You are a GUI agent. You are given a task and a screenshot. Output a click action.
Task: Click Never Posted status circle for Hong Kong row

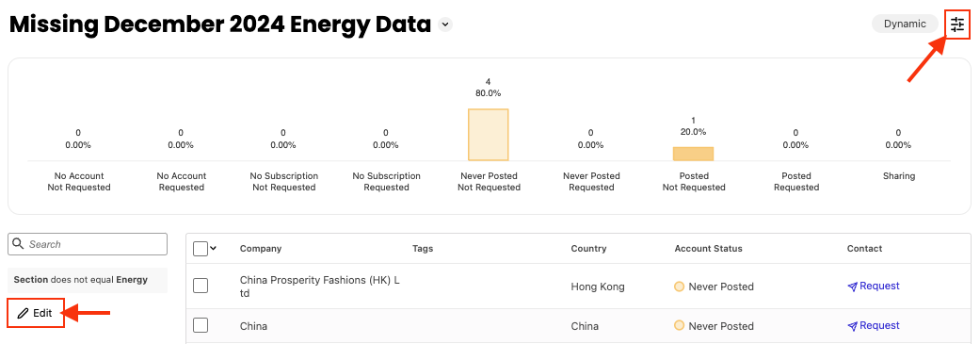680,287
